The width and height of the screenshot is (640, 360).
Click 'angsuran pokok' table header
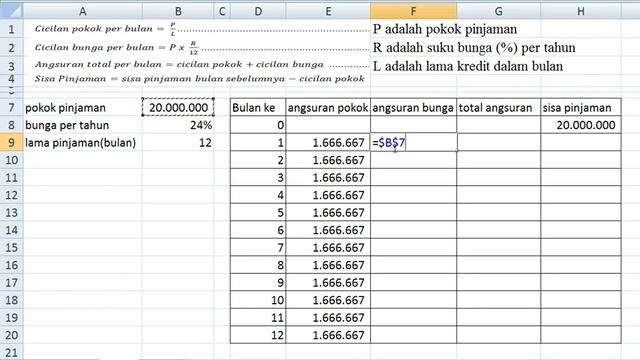pyautogui.click(x=328, y=108)
